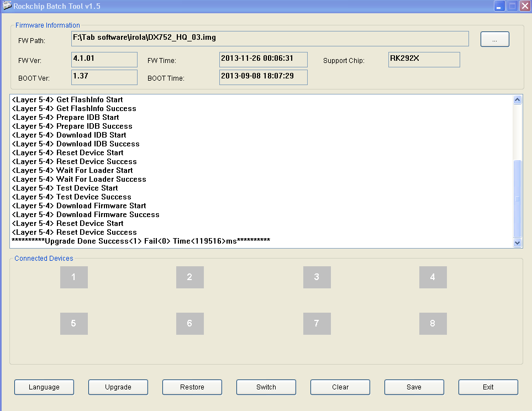The width and height of the screenshot is (532, 411).
Task: Click the FW Path field
Action: [x=270, y=39]
